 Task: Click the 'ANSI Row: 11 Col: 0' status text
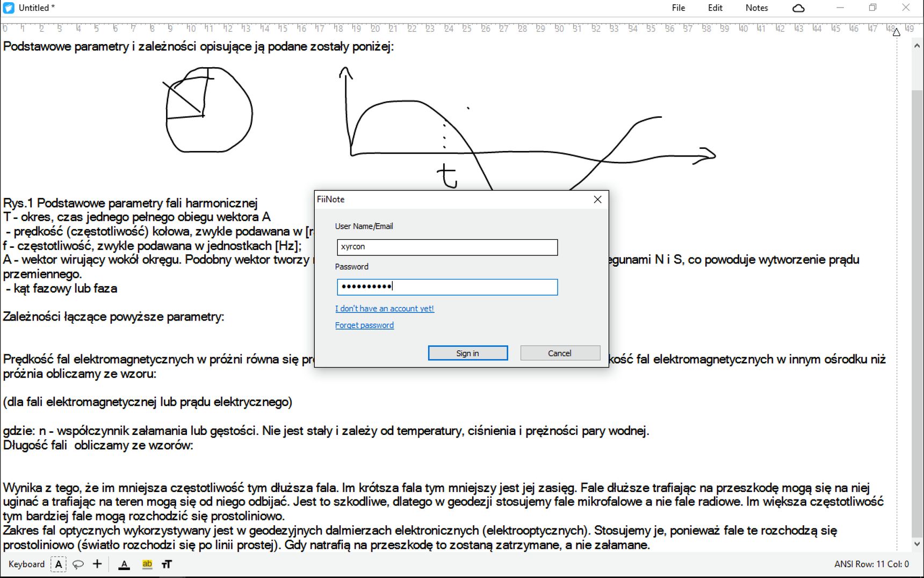click(x=871, y=564)
